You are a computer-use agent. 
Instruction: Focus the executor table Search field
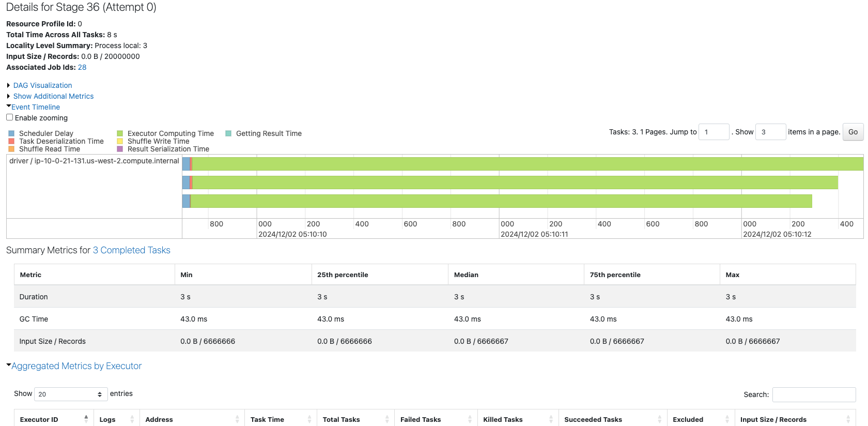pyautogui.click(x=814, y=394)
